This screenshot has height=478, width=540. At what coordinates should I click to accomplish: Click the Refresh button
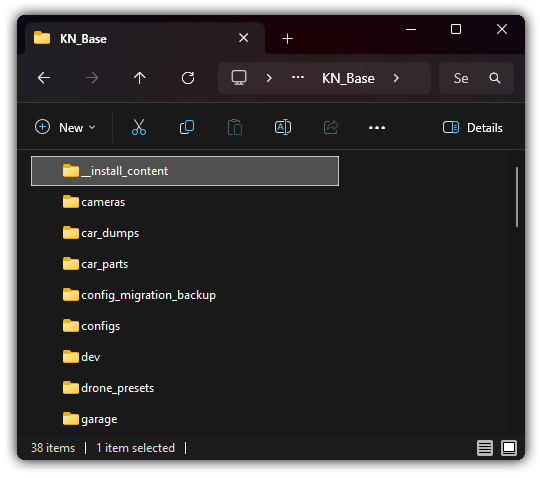[188, 78]
